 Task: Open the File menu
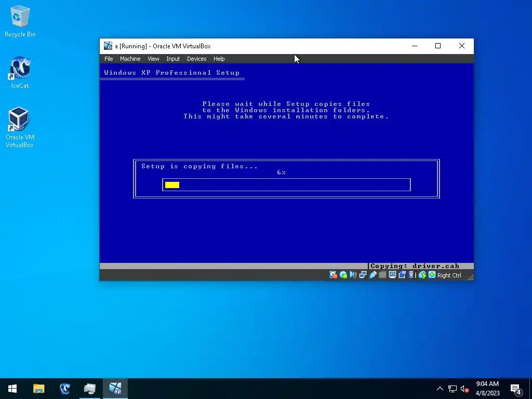(109, 59)
